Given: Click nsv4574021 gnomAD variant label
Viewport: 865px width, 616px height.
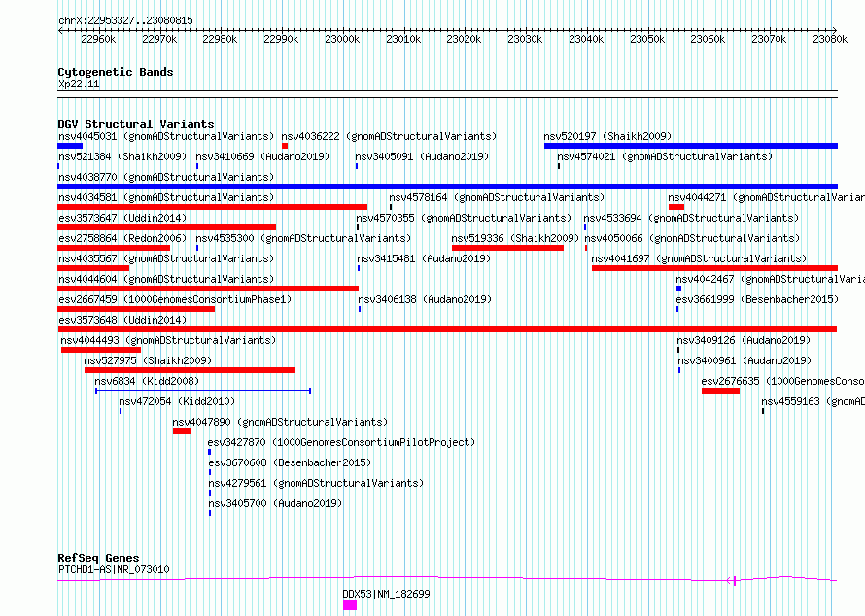Looking at the screenshot, I should tap(665, 156).
